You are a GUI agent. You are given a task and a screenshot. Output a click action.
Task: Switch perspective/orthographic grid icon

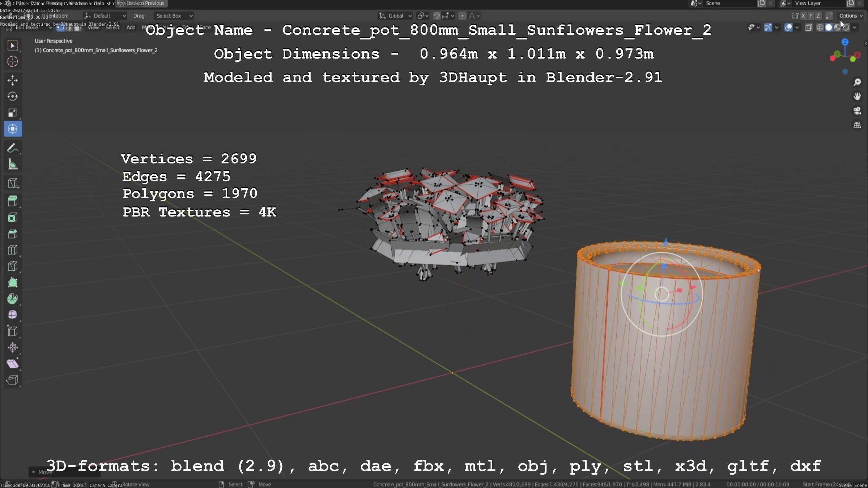click(857, 125)
